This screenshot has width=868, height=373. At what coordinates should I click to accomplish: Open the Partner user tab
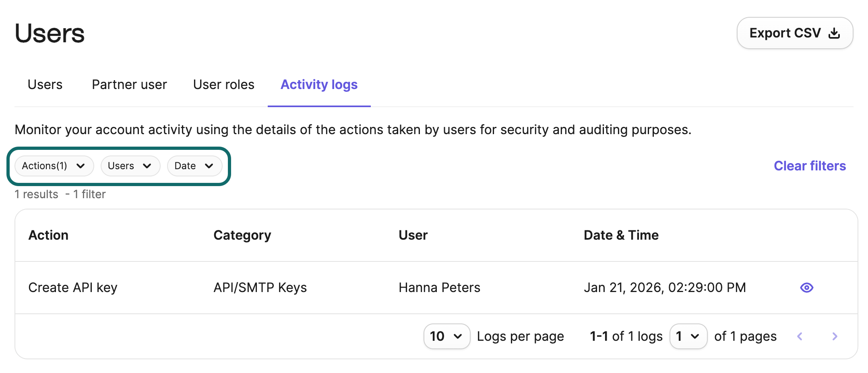coord(129,85)
